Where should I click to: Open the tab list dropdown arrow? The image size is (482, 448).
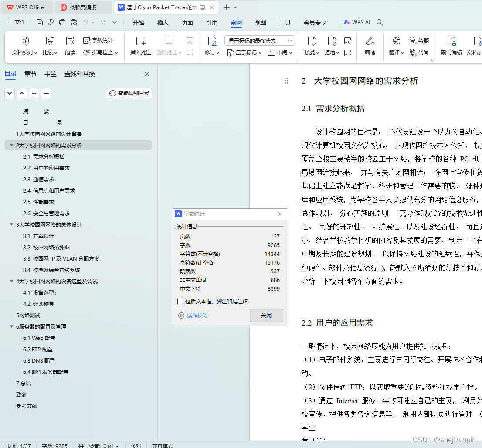(235, 7)
